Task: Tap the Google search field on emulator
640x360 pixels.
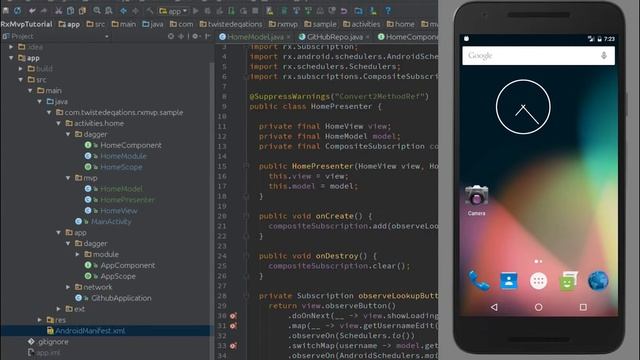Action: point(538,56)
